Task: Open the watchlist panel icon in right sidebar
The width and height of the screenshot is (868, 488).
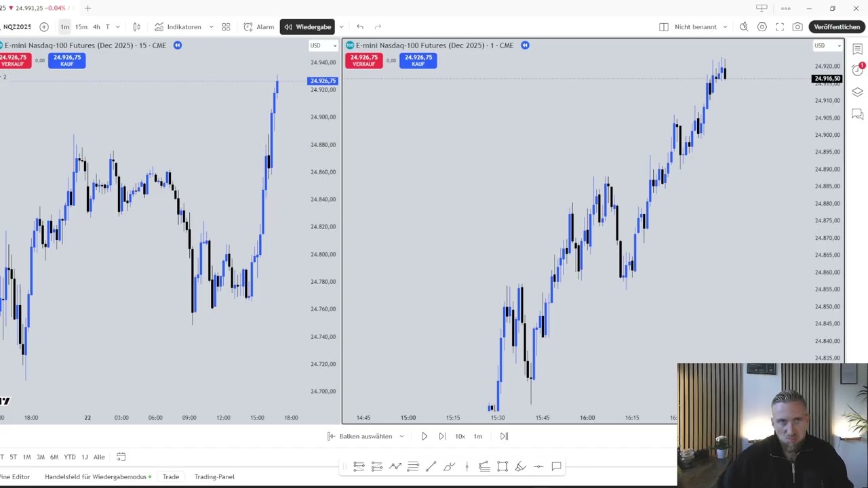Action: click(x=858, y=50)
